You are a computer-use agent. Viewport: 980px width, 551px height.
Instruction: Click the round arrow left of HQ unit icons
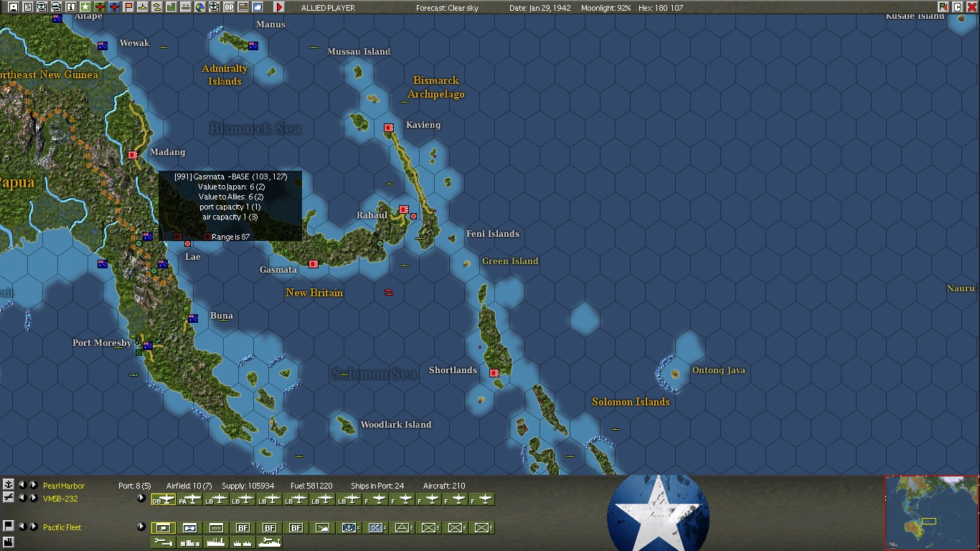(141, 527)
